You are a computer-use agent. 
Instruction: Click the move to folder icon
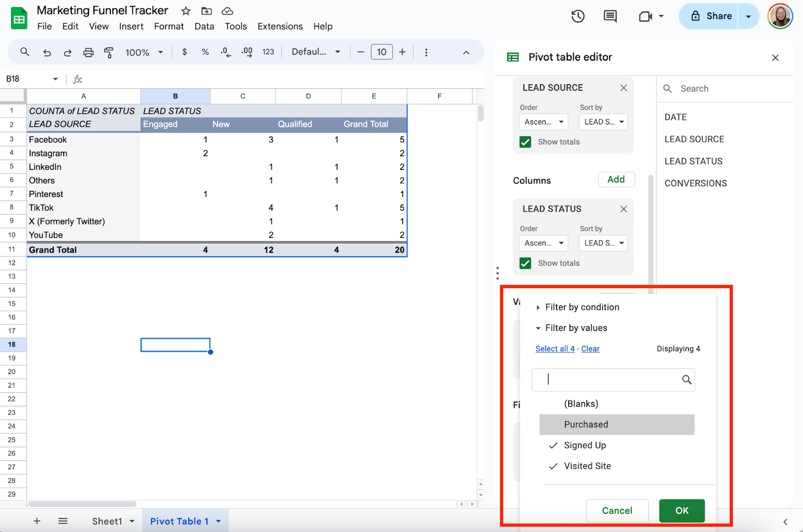click(x=206, y=11)
